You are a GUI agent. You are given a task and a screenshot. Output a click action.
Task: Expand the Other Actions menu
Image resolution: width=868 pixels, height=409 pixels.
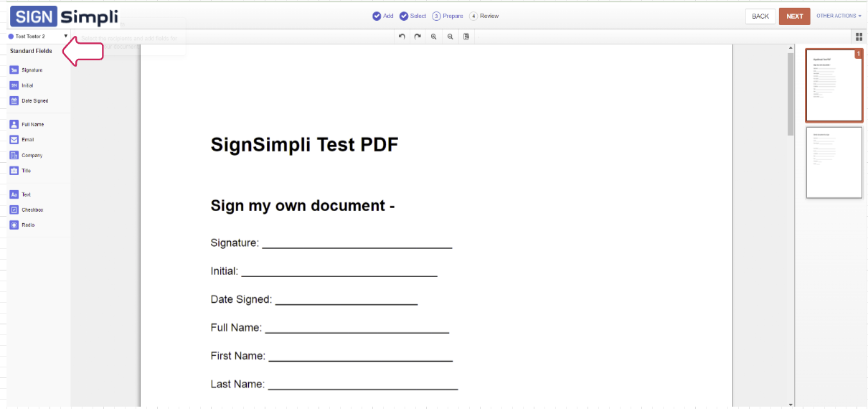839,16
